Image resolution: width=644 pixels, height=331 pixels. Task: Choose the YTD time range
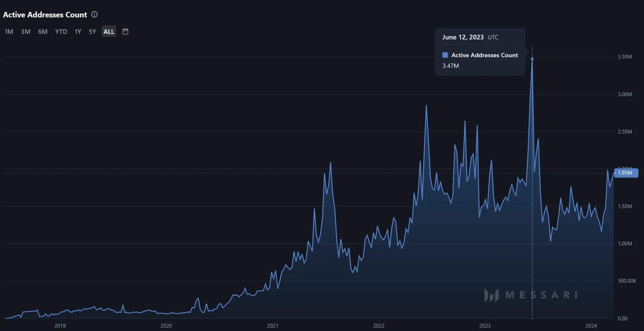point(61,31)
